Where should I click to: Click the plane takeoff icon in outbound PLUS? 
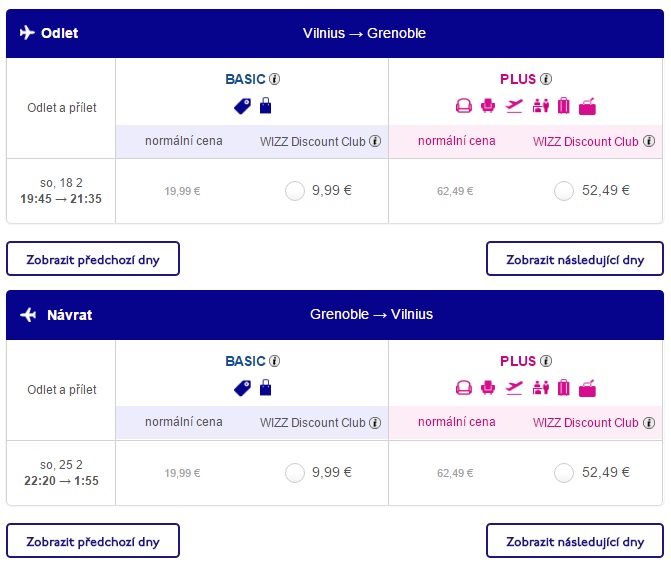click(514, 106)
